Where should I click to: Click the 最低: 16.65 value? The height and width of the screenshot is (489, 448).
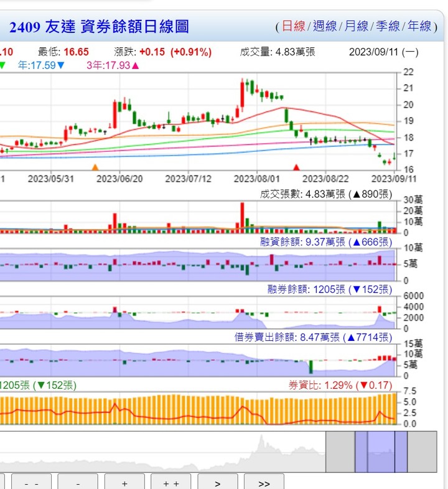[63, 52]
